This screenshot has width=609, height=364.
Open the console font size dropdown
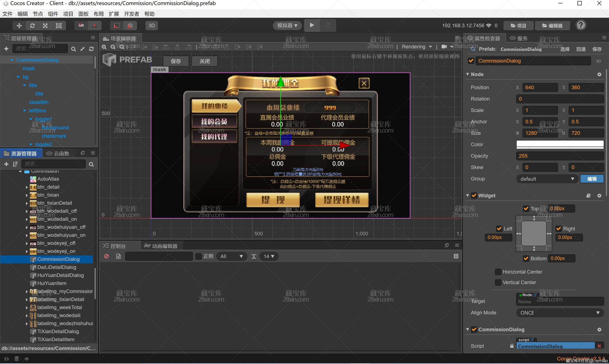pyautogui.click(x=269, y=256)
